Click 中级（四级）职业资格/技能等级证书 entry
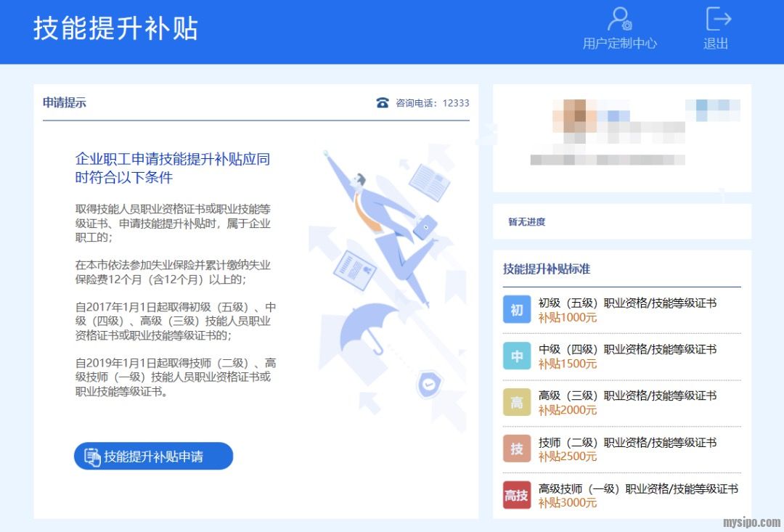The width and height of the screenshot is (784, 532). point(627,349)
